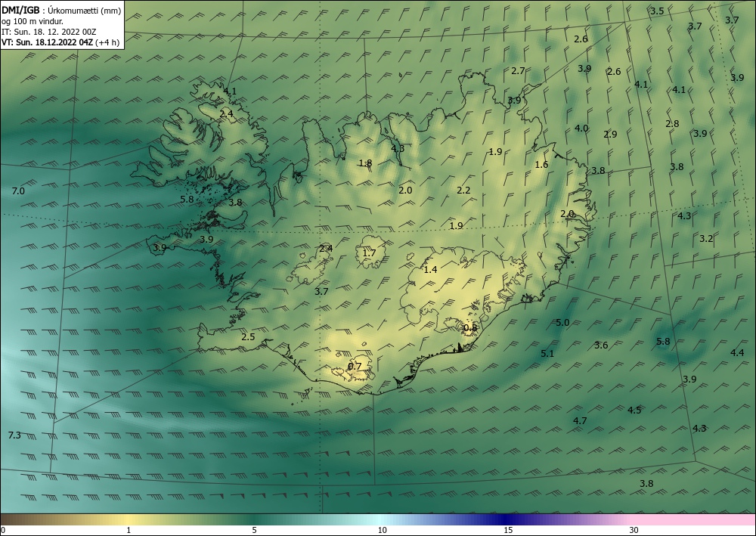Click the 2.5 value on the map

tap(248, 337)
